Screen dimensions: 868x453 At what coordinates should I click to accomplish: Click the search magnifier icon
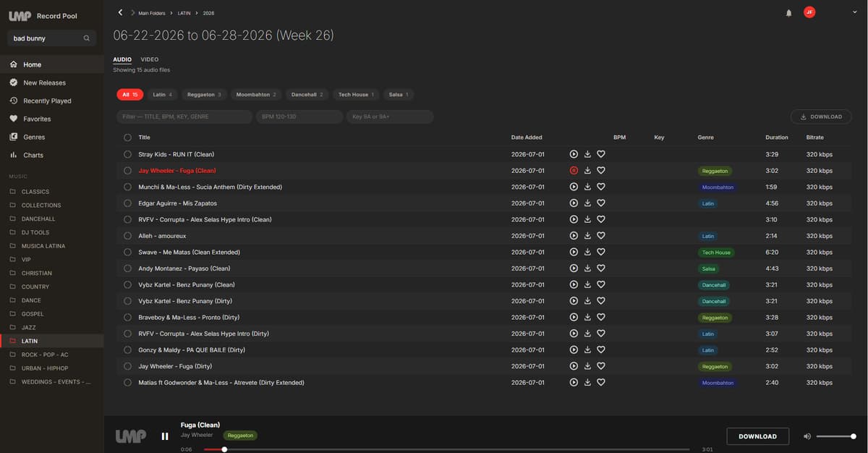tap(87, 38)
